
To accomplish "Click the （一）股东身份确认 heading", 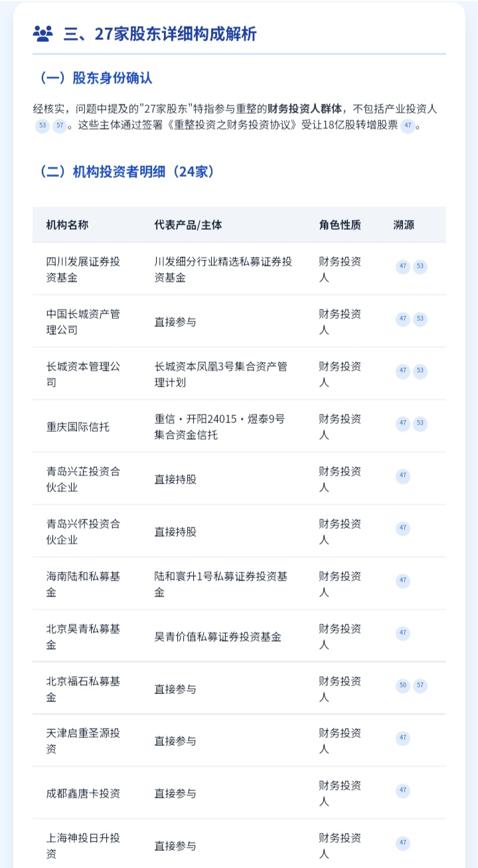I will 92,78.
